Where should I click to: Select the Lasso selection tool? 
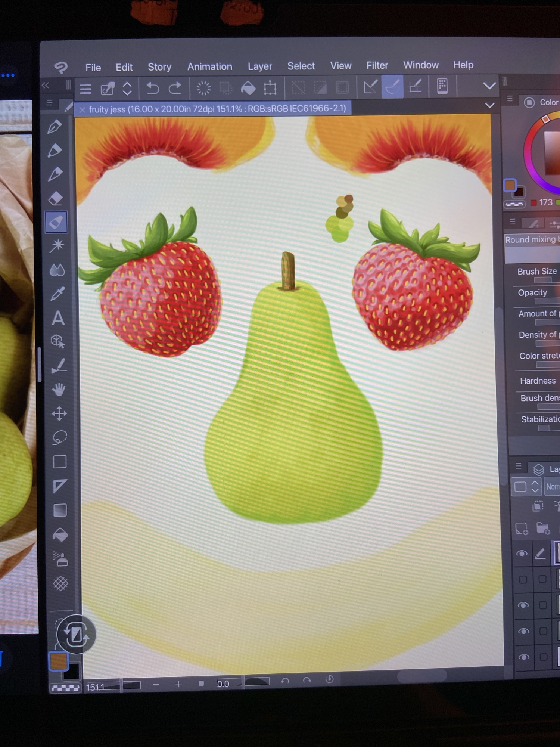coord(59,437)
